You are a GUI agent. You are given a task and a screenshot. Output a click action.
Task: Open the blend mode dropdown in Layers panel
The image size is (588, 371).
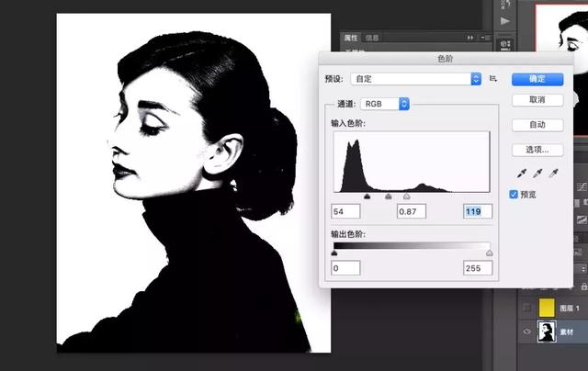581,269
